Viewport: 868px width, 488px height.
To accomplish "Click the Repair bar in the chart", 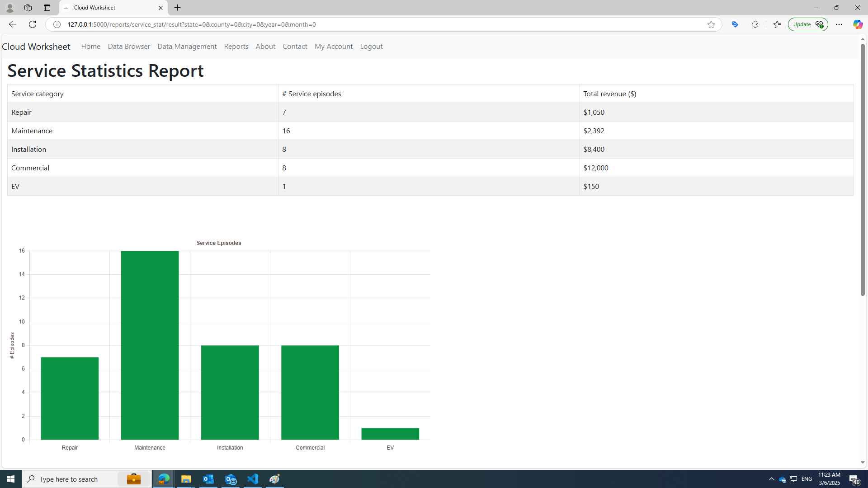I will pos(70,398).
